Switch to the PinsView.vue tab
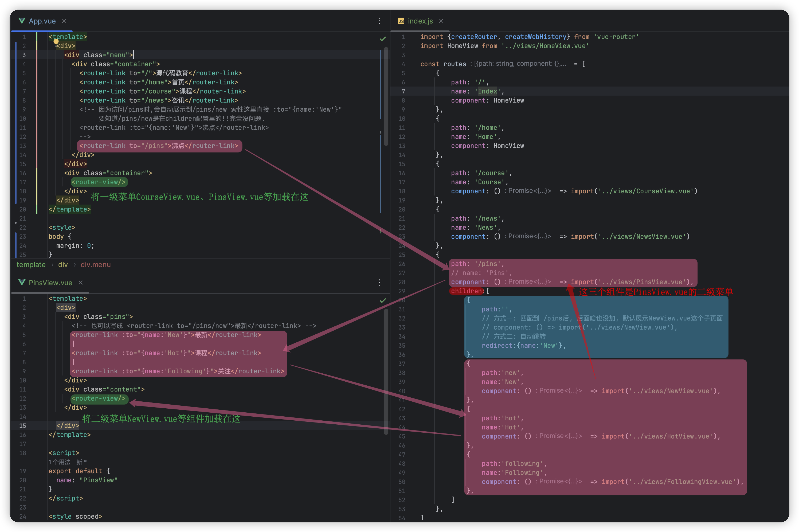 click(50, 283)
